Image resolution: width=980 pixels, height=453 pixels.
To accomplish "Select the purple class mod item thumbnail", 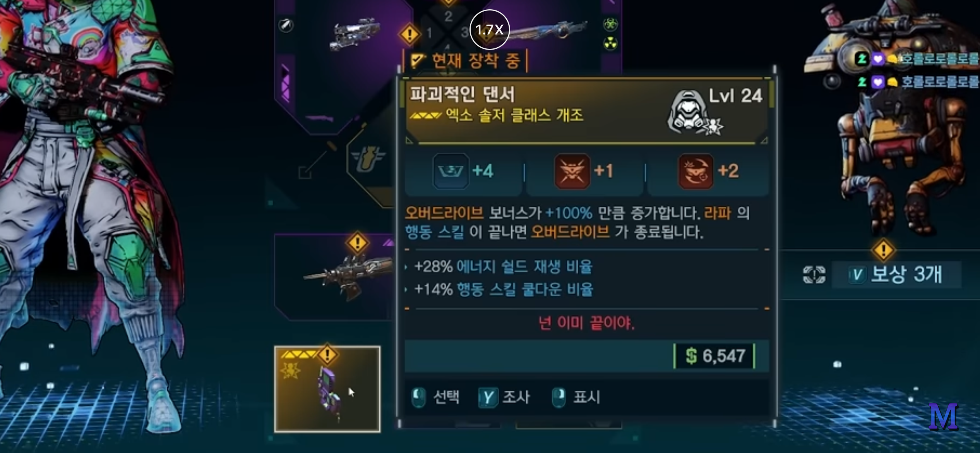I will (x=327, y=389).
